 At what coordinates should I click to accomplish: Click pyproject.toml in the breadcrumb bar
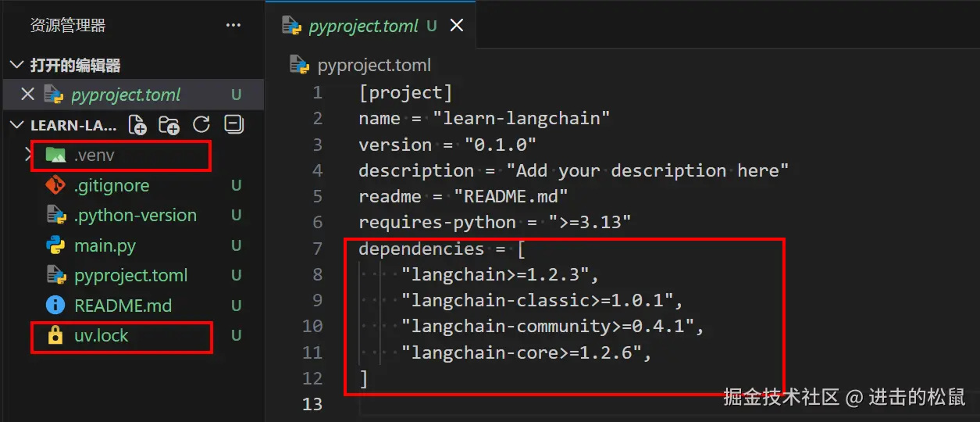coord(374,65)
